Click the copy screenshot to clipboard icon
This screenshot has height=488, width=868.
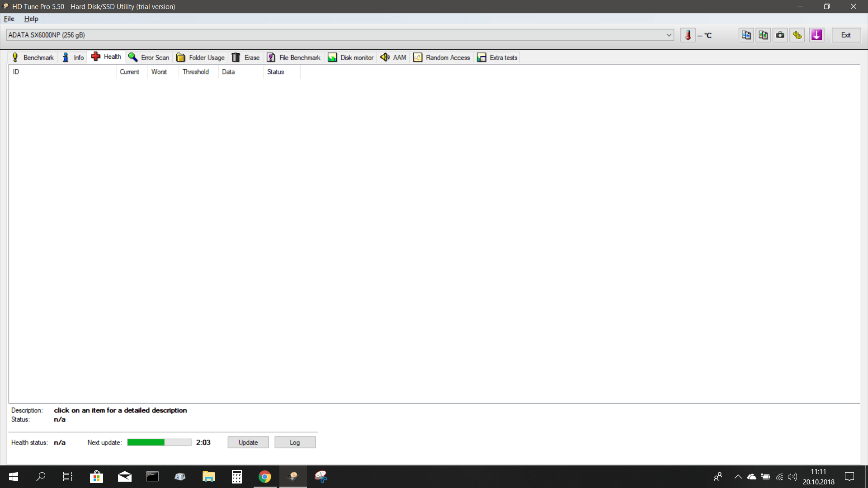tap(763, 35)
